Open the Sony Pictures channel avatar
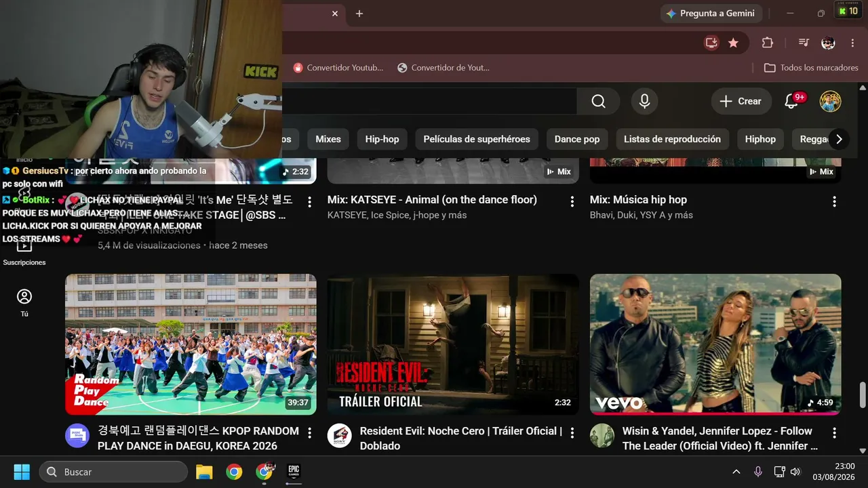This screenshot has width=868, height=488. click(339, 436)
